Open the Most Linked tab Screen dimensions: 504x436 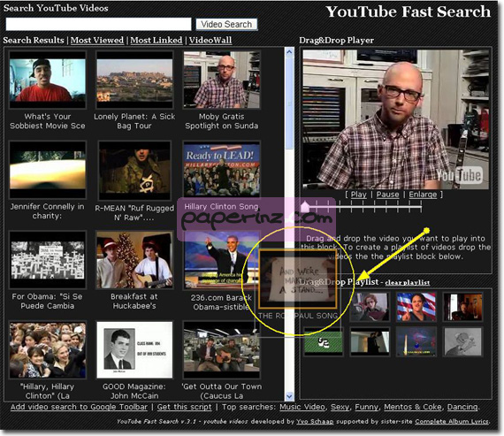coord(157,40)
